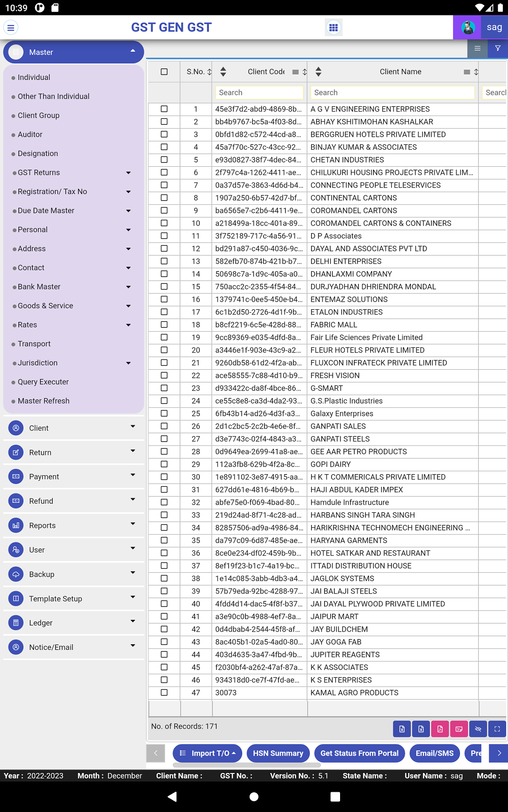This screenshot has height=812, width=508.
Task: Click the User module icon
Action: tap(16, 550)
